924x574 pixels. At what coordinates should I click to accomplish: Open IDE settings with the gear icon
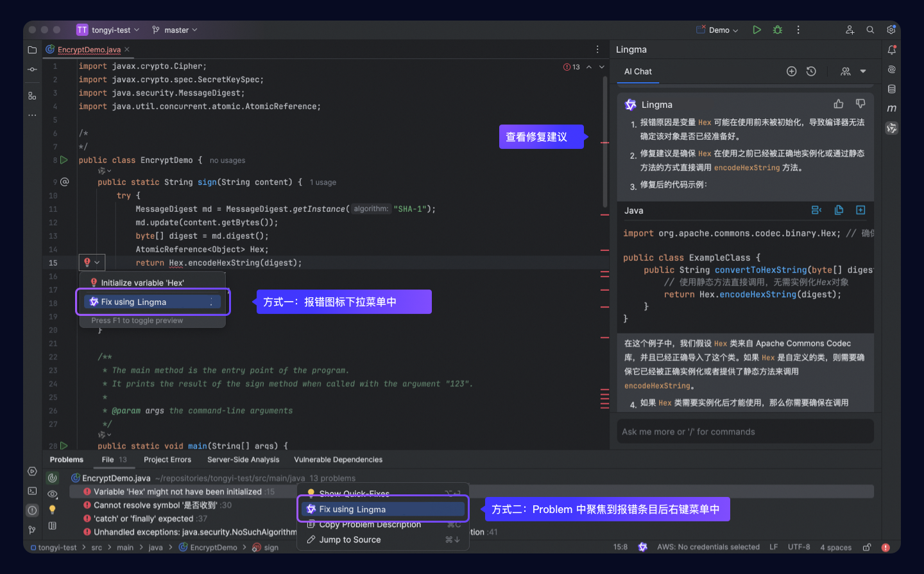[891, 30]
